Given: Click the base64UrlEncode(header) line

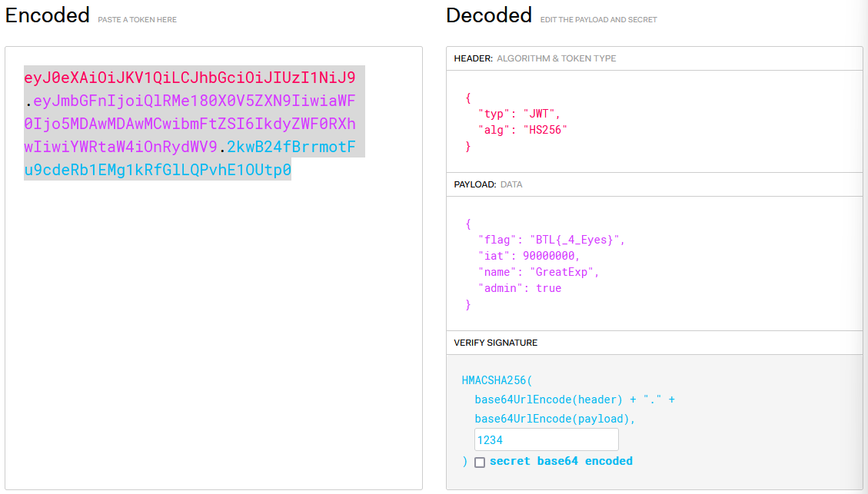Looking at the screenshot, I should pyautogui.click(x=574, y=400).
